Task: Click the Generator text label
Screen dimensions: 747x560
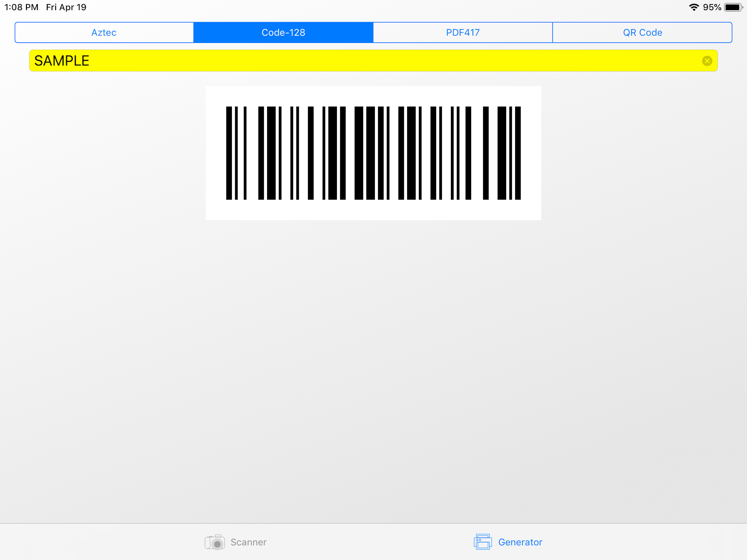Action: [520, 542]
